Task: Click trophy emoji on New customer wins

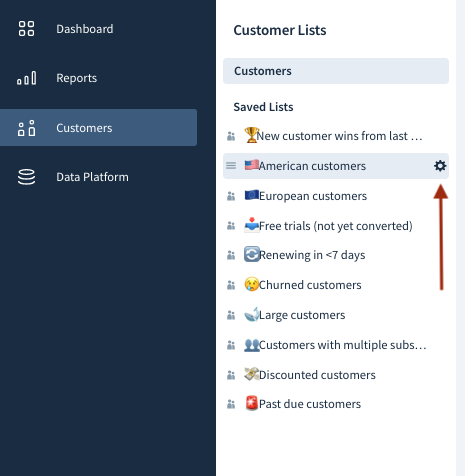Action: 251,135
